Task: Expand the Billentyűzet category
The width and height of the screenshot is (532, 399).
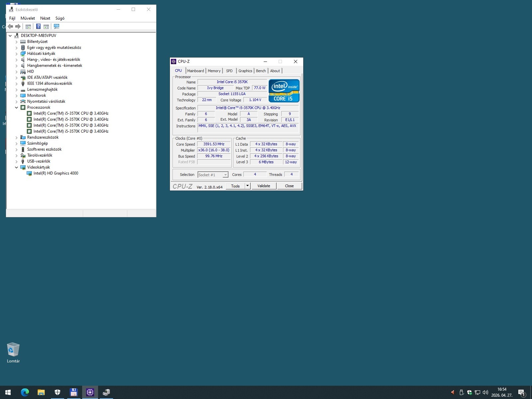Action: point(16,42)
